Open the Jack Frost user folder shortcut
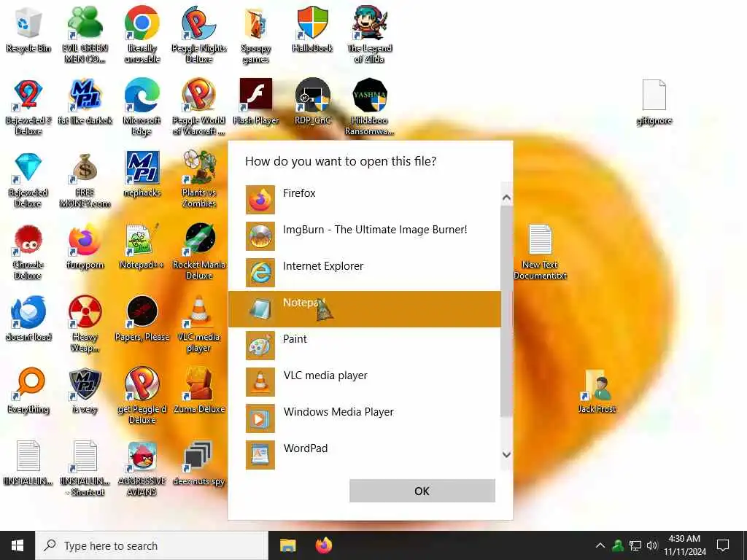Image resolution: width=747 pixels, height=560 pixels. pos(597,391)
